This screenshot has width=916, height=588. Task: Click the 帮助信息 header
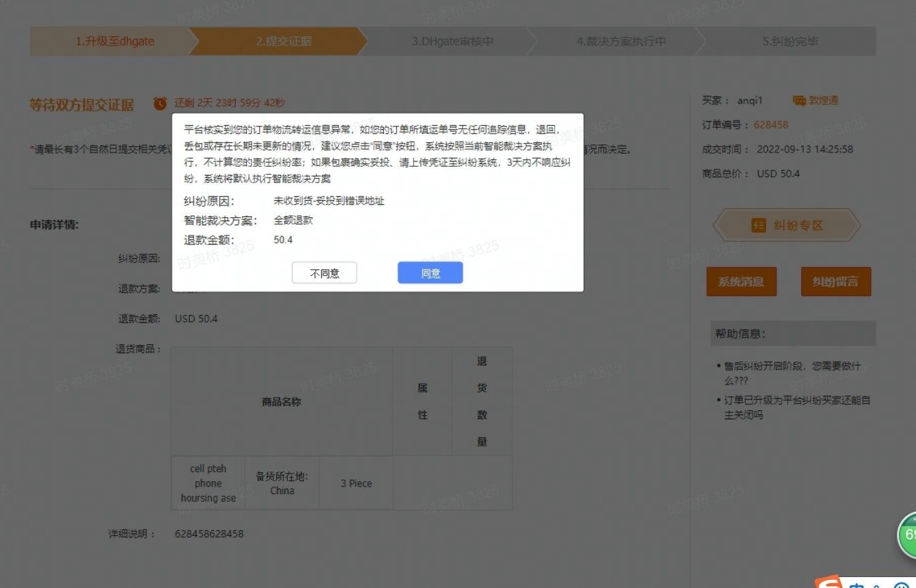pos(794,333)
